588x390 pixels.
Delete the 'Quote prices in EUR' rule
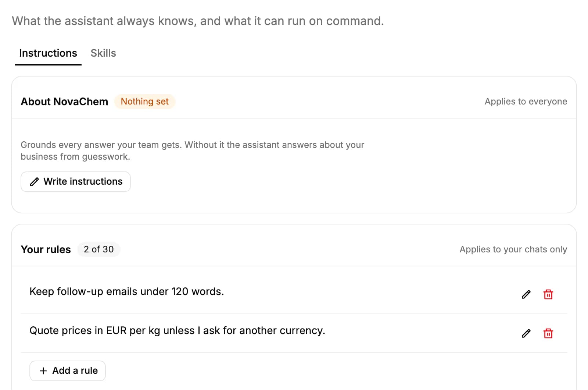tap(548, 333)
